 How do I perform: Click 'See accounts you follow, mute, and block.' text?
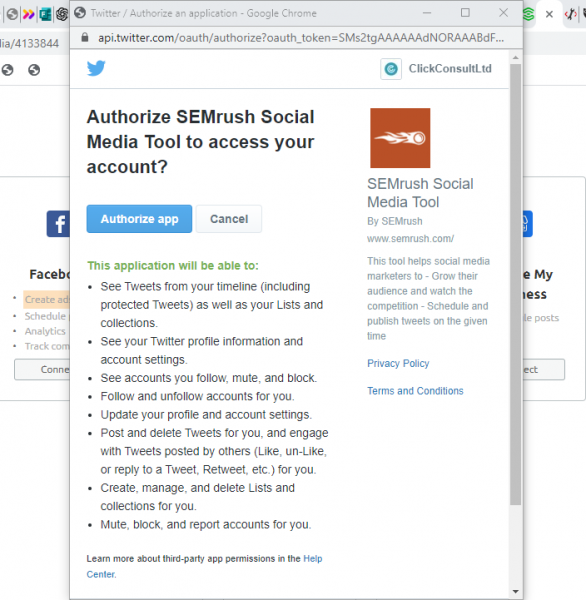(209, 378)
